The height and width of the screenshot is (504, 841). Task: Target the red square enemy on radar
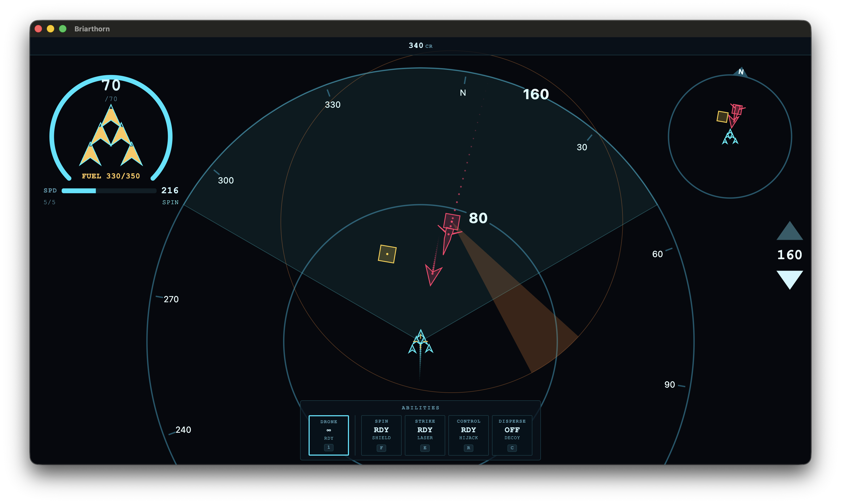coord(452,221)
